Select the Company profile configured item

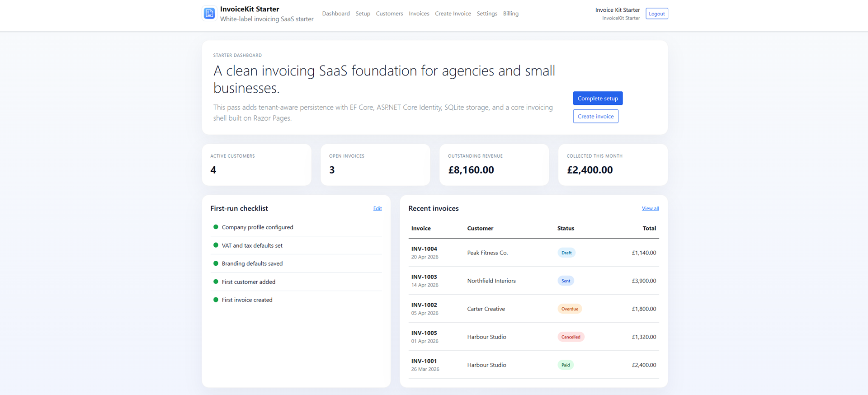296,227
